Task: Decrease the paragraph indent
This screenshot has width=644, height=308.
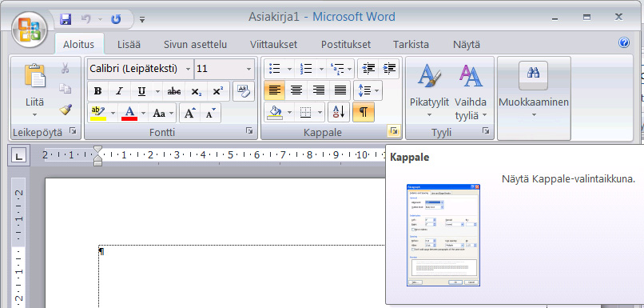Action: point(368,68)
